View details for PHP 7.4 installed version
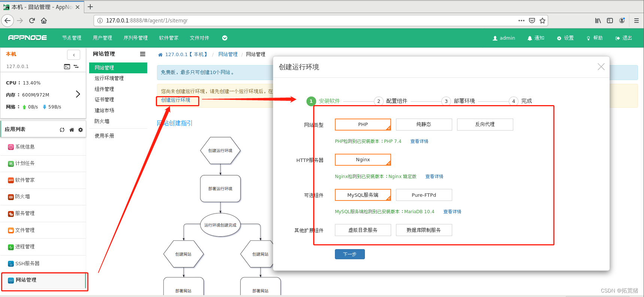644x297 pixels. (x=419, y=141)
